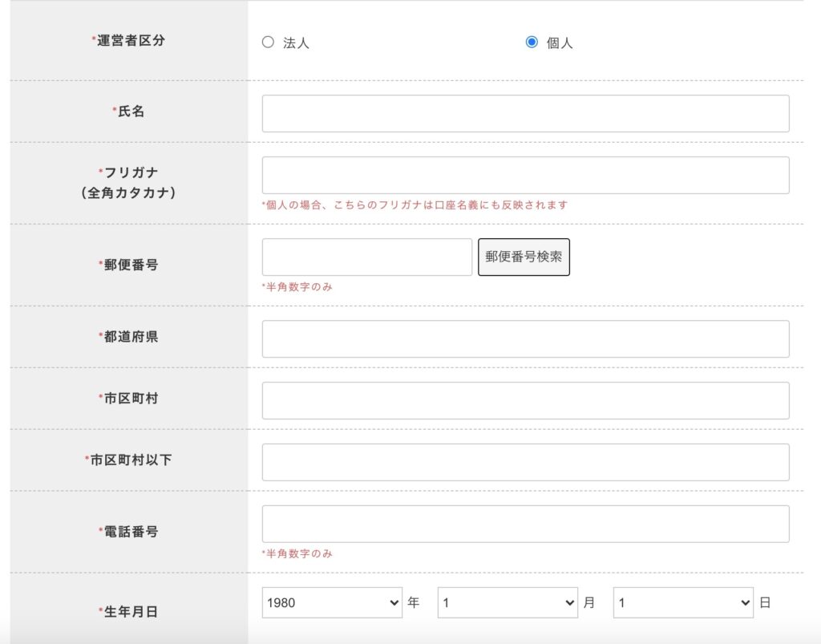Expand the birth month (月) dropdown
This screenshot has width=821, height=644.
[508, 602]
